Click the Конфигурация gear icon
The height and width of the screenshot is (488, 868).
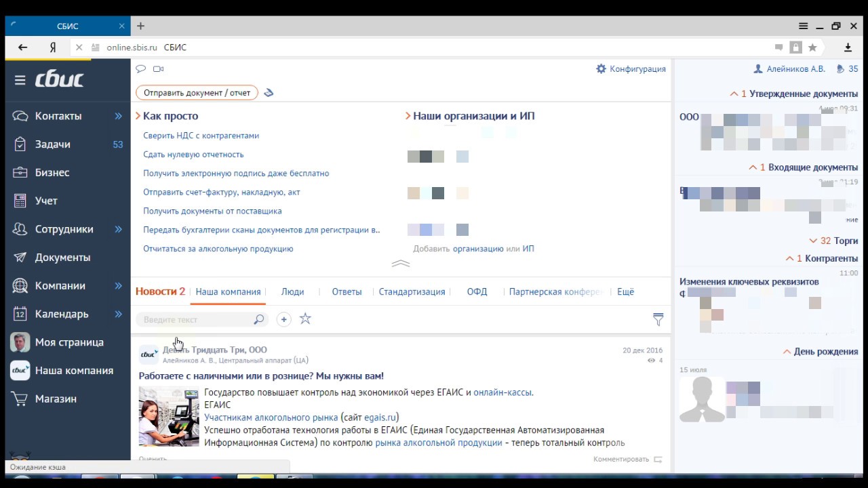click(x=601, y=68)
